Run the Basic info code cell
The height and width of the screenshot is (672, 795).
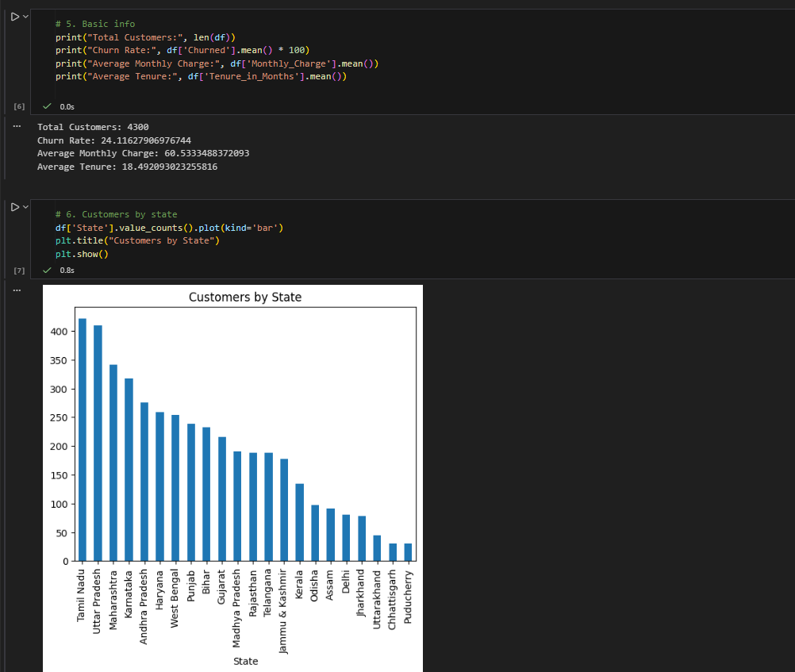click(14, 17)
